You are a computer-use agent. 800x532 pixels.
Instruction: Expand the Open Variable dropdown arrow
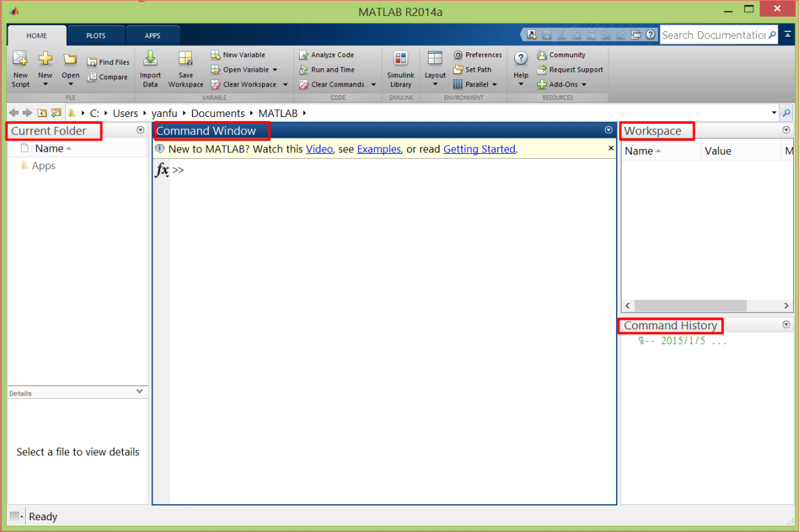275,70
